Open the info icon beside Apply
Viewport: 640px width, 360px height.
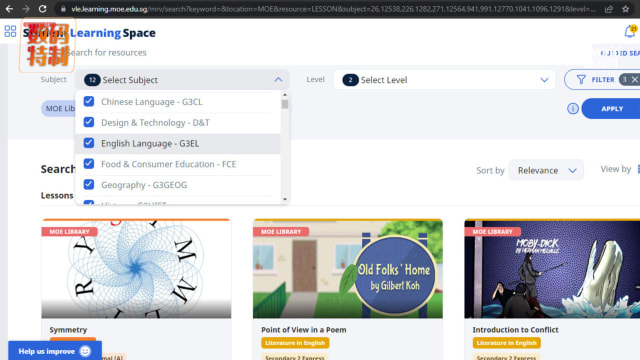click(573, 109)
